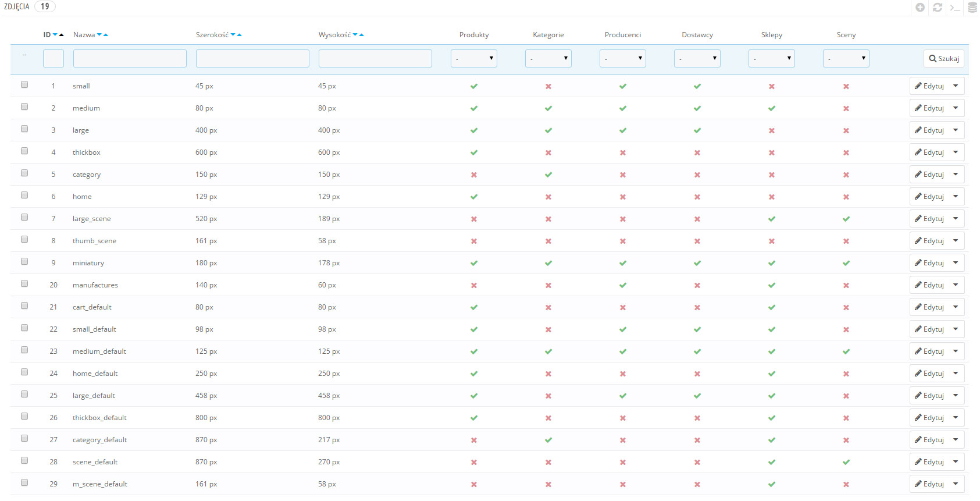This screenshot has width=980, height=501.
Task: Click the Produkty column header
Action: 474,35
